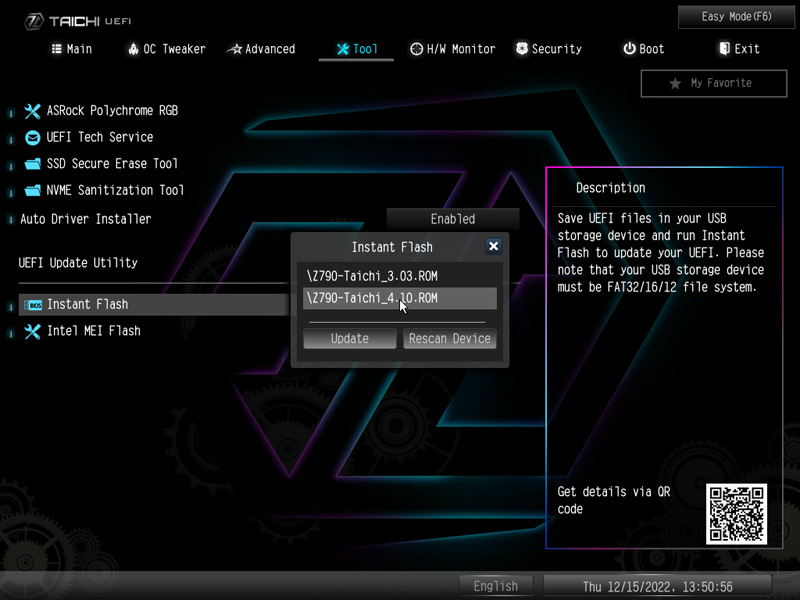Click the UEFI Tech Service mail icon

[x=32, y=138]
